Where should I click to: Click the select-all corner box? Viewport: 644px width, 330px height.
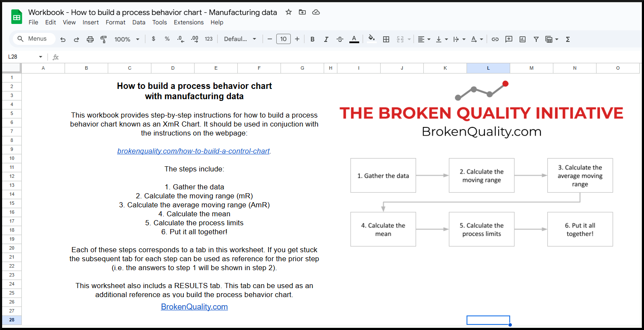click(x=12, y=68)
